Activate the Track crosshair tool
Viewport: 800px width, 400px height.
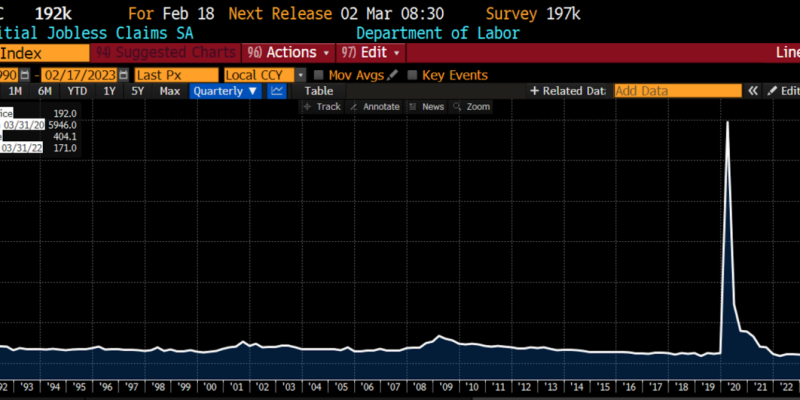pos(322,107)
